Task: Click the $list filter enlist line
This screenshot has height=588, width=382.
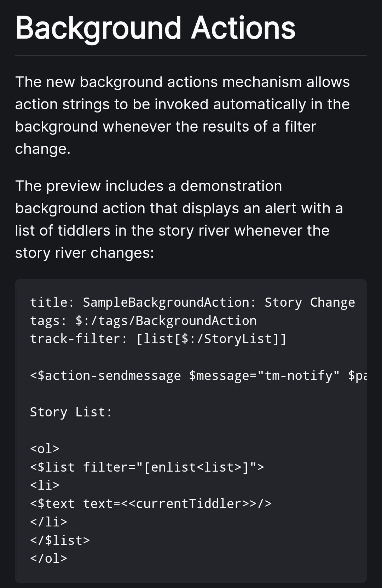Action: click(147, 467)
